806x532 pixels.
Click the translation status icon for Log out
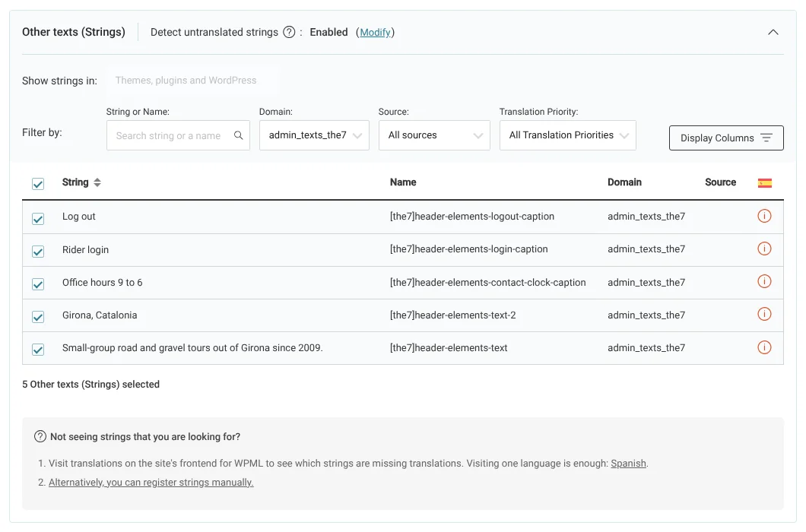coord(764,216)
